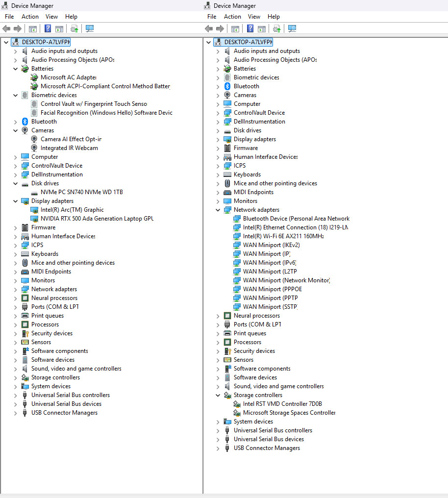448x498 pixels.
Task: Select Bluetooth Device (Personal Area Network)
Action: tap(296, 219)
